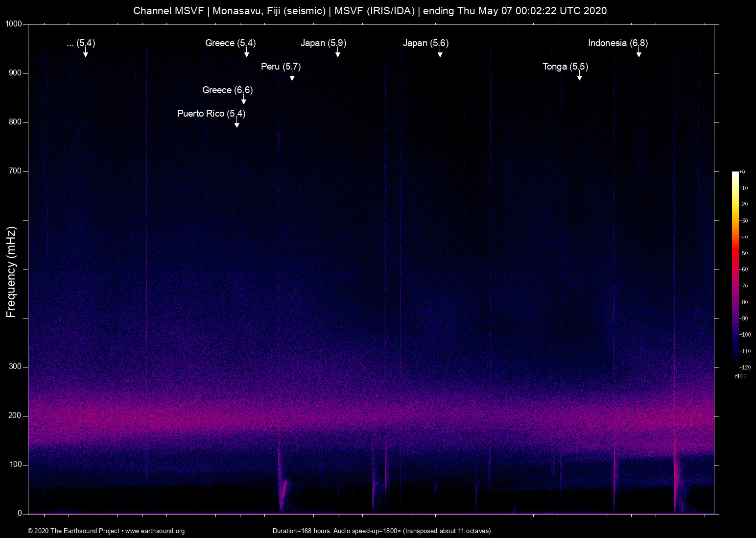This screenshot has width=756, height=538.
Task: Click the 'Frequency (mHz)' axis label
Action: coord(11,272)
